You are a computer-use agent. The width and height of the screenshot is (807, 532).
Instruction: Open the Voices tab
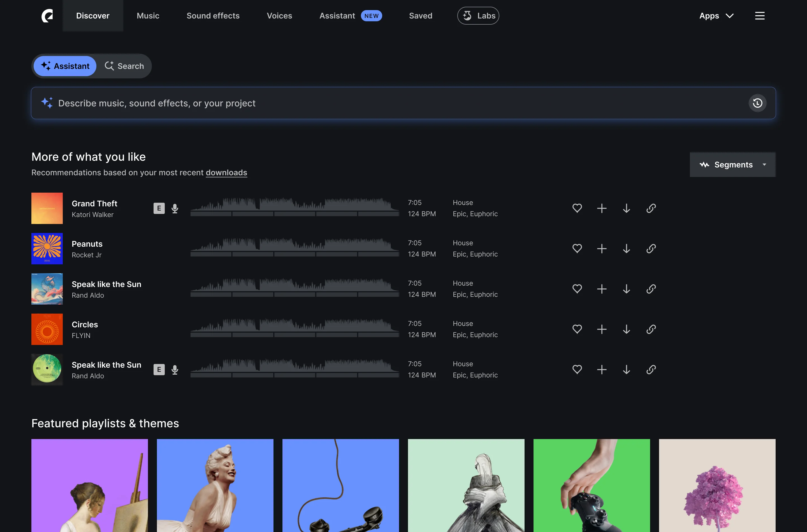279,16
